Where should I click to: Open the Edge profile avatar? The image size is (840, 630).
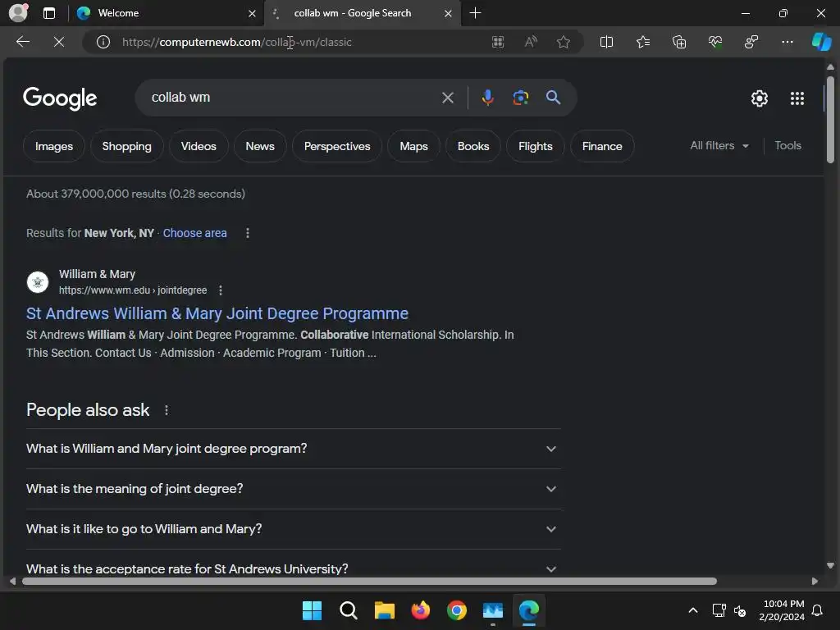pyautogui.click(x=18, y=13)
